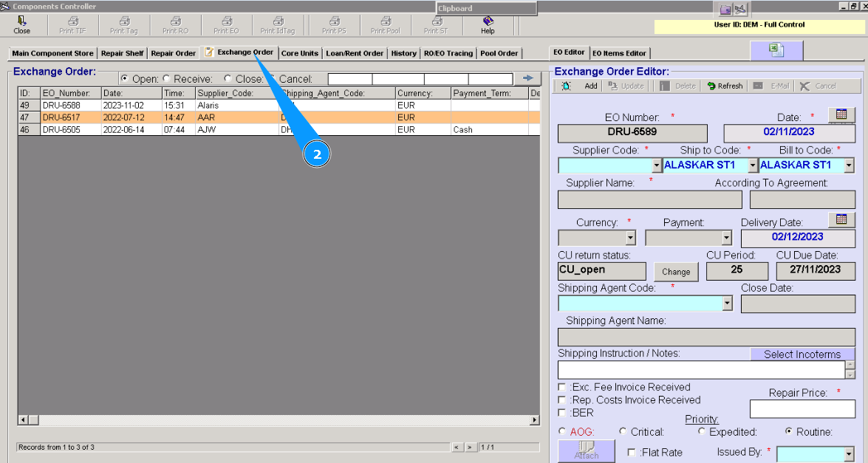Screen dimensions: 868x463
Task: Open the Repair Shelf tab
Action: (x=123, y=53)
